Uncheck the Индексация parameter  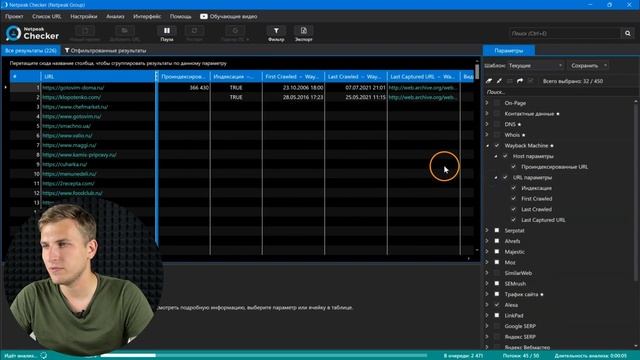tap(513, 188)
